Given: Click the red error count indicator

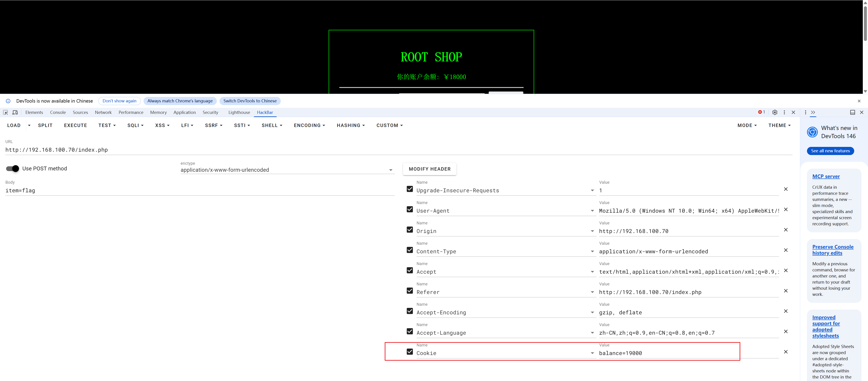Looking at the screenshot, I should point(761,112).
